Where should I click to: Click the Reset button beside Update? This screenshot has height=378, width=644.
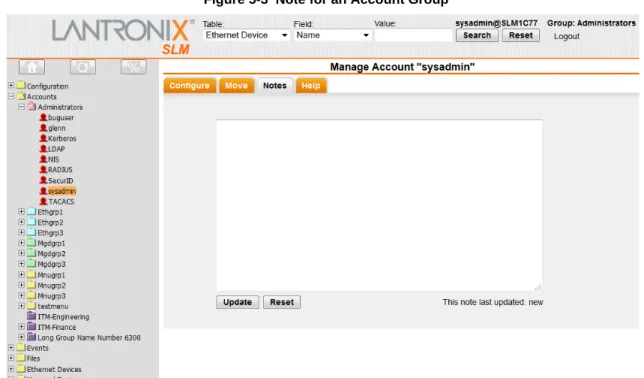(282, 302)
